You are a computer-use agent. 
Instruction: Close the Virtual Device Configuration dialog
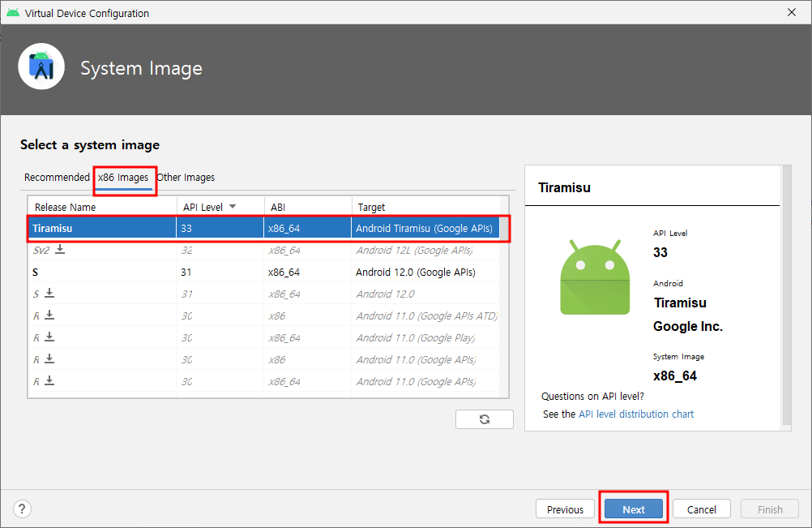pos(792,12)
